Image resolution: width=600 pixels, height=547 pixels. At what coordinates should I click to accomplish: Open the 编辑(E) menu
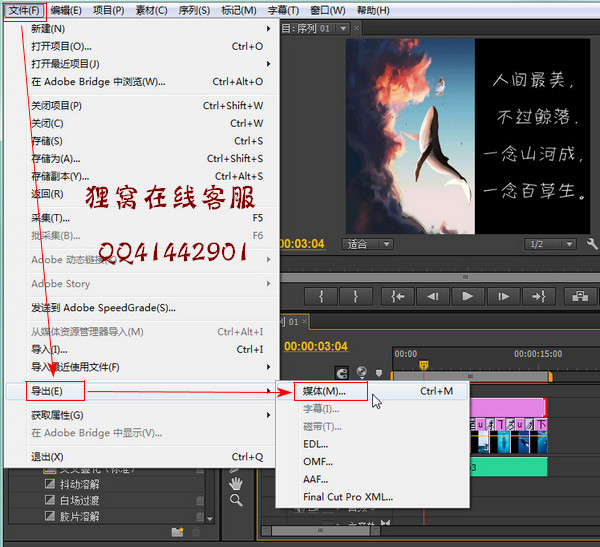[66, 10]
